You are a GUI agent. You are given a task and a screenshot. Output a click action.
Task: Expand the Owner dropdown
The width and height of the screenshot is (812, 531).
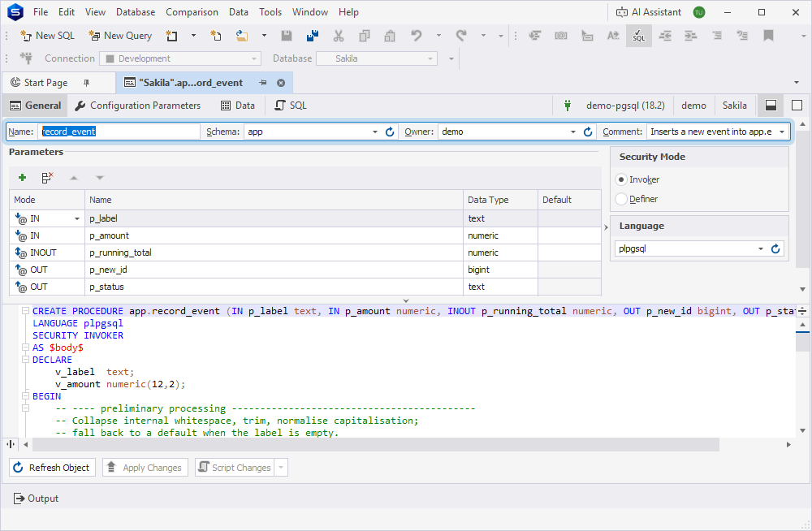pos(572,132)
